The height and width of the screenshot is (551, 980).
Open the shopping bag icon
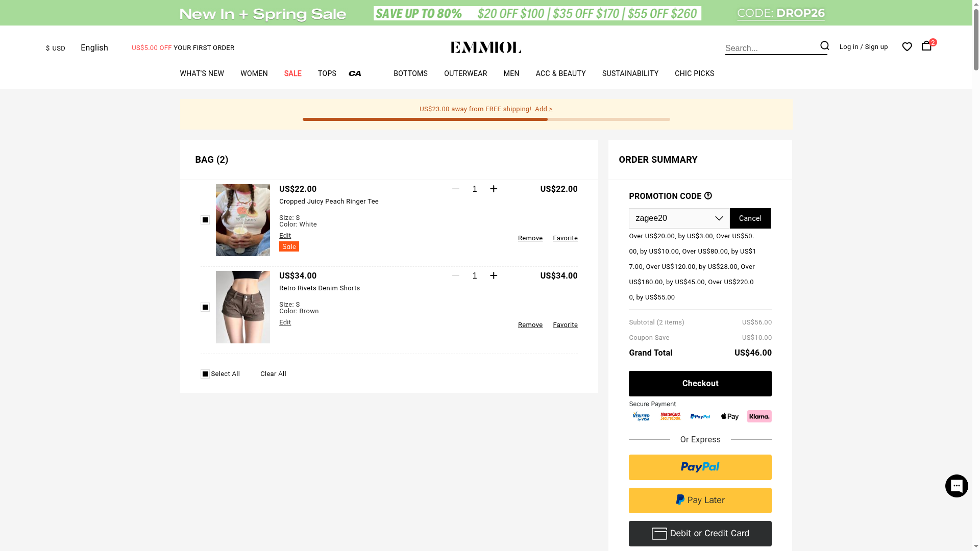(926, 46)
